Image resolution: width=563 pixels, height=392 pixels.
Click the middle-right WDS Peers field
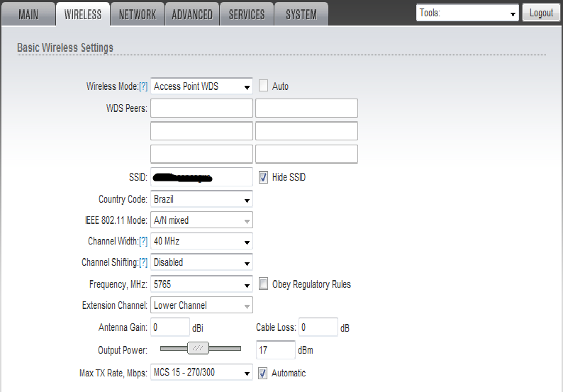point(306,131)
